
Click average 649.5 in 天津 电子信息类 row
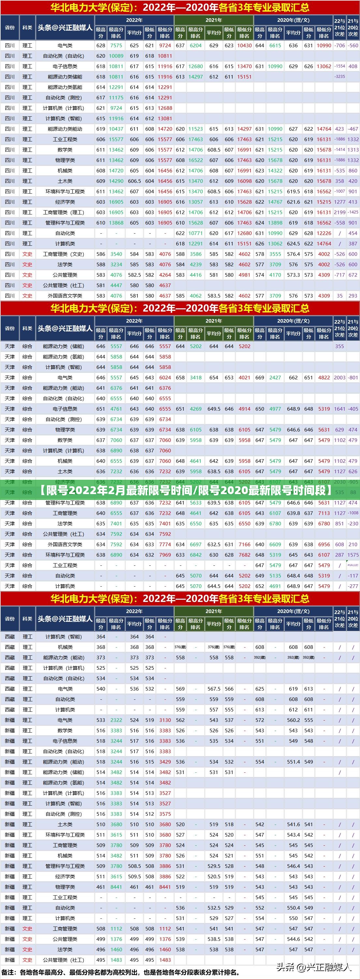[214, 409]
